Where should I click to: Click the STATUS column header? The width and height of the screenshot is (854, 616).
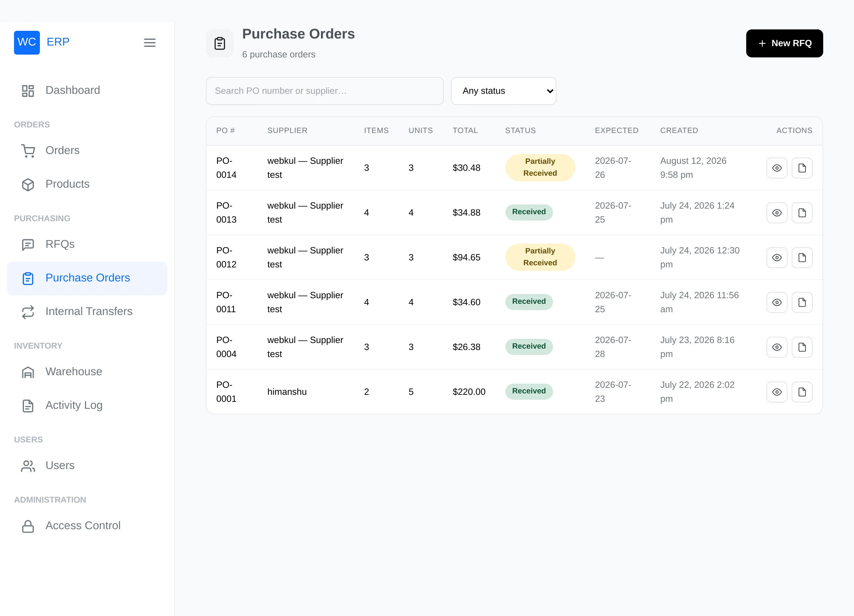(x=520, y=131)
